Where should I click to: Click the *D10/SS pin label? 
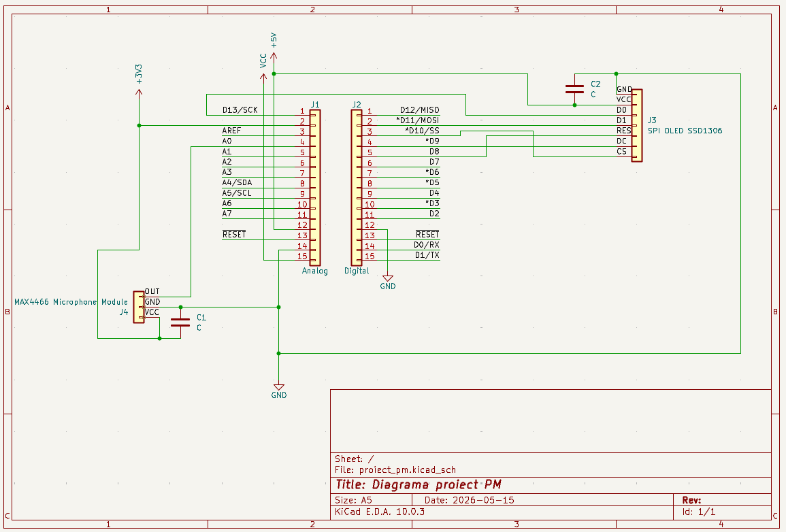[x=422, y=131]
